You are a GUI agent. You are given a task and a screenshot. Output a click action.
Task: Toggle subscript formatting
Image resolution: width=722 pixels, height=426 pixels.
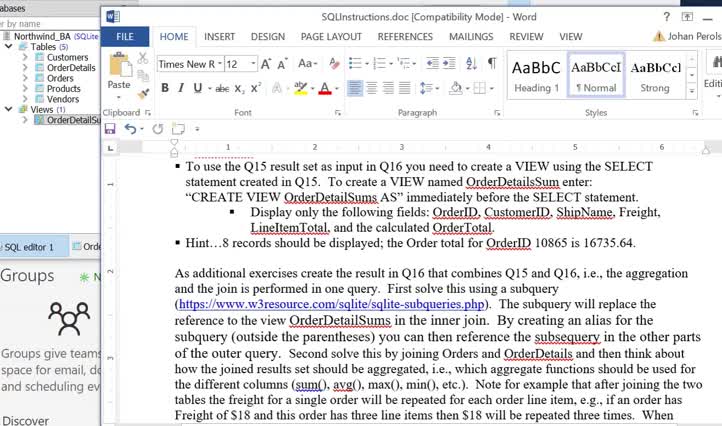click(x=240, y=88)
